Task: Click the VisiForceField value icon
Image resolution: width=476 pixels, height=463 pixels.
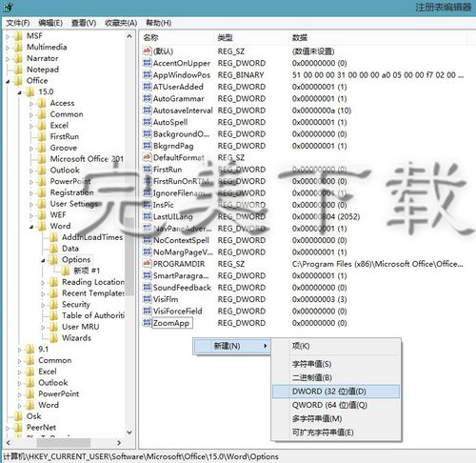Action: (x=147, y=311)
